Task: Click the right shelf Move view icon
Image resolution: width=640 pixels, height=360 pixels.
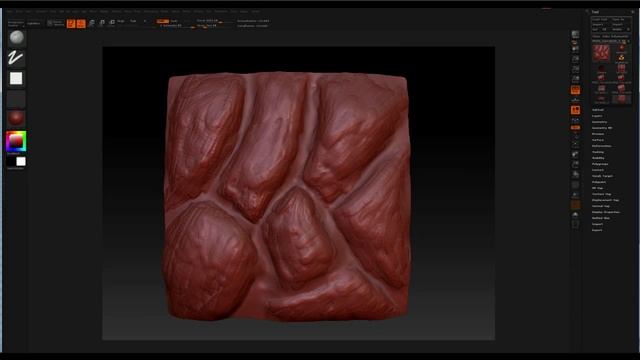Action: [575, 154]
